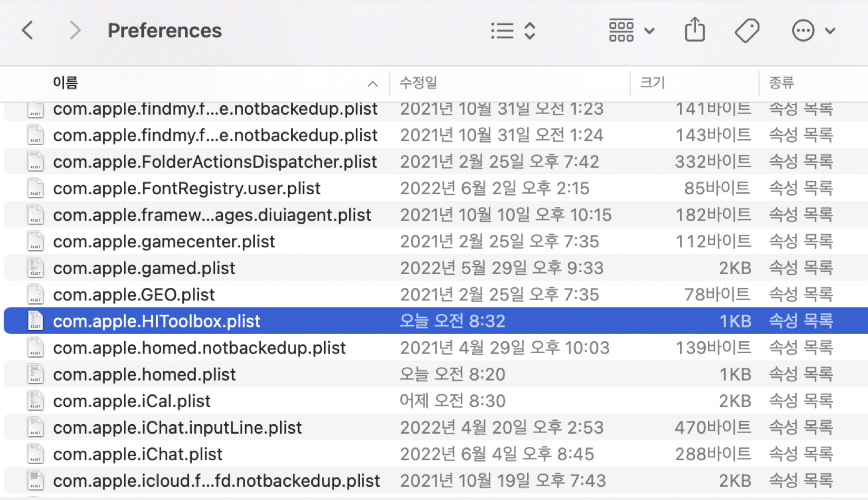The height and width of the screenshot is (500, 868).
Task: Click plist icon of com.apple.FolderActionsDispatcher.plist
Action: pyautogui.click(x=35, y=162)
